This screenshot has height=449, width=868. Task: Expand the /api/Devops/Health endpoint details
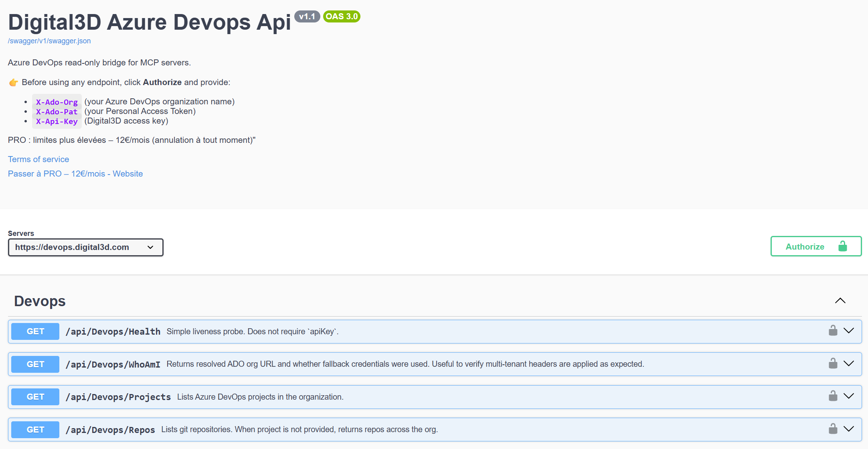[849, 331]
